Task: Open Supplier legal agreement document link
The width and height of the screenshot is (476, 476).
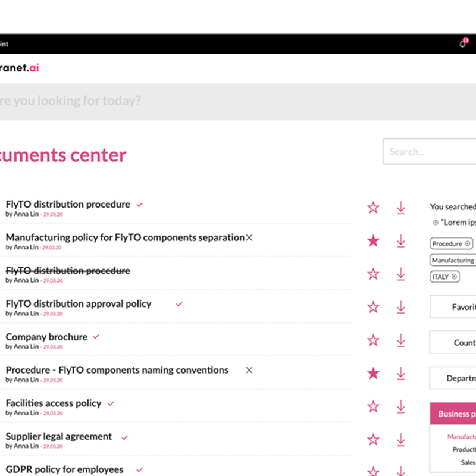Action: (x=59, y=436)
